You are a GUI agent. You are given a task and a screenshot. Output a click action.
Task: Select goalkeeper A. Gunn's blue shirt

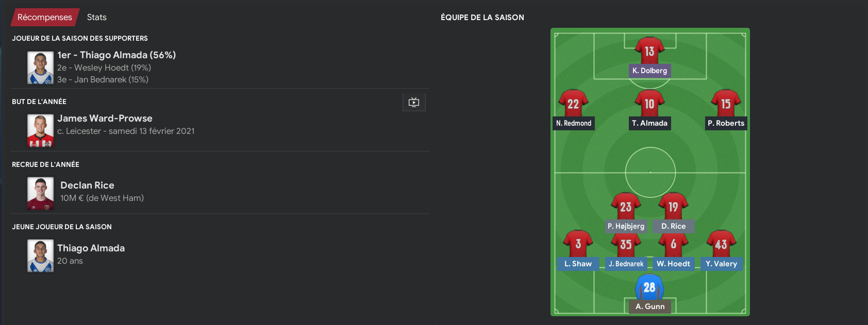coord(649,287)
